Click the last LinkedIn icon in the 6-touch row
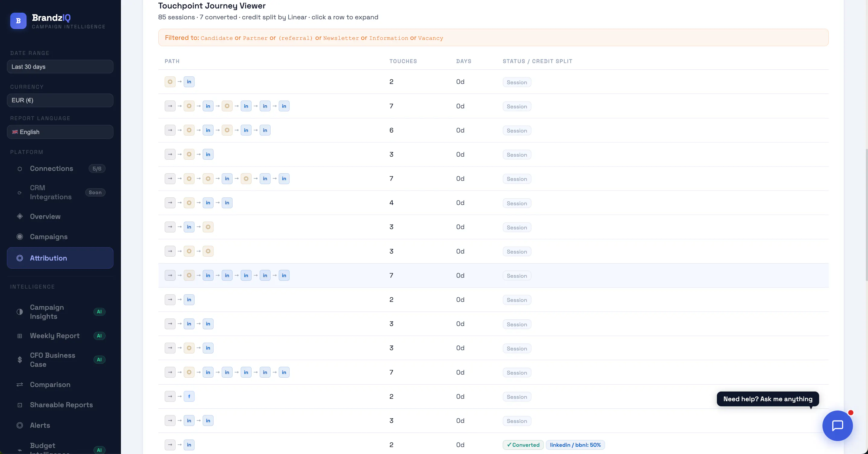Image resolution: width=868 pixels, height=454 pixels. click(265, 130)
